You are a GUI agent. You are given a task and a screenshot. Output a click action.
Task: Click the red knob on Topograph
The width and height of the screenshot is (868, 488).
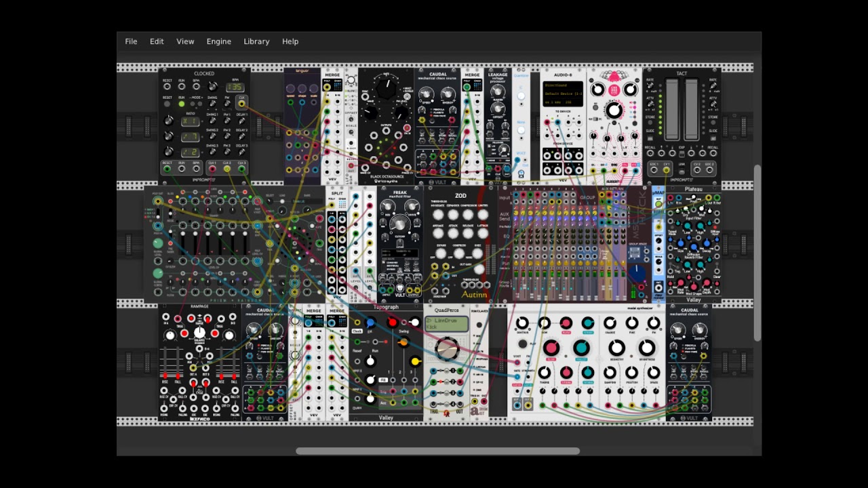click(x=392, y=323)
